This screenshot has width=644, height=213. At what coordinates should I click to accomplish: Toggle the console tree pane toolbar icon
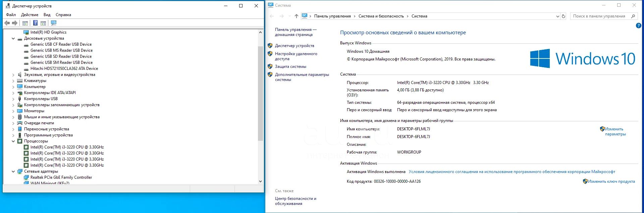click(x=25, y=23)
